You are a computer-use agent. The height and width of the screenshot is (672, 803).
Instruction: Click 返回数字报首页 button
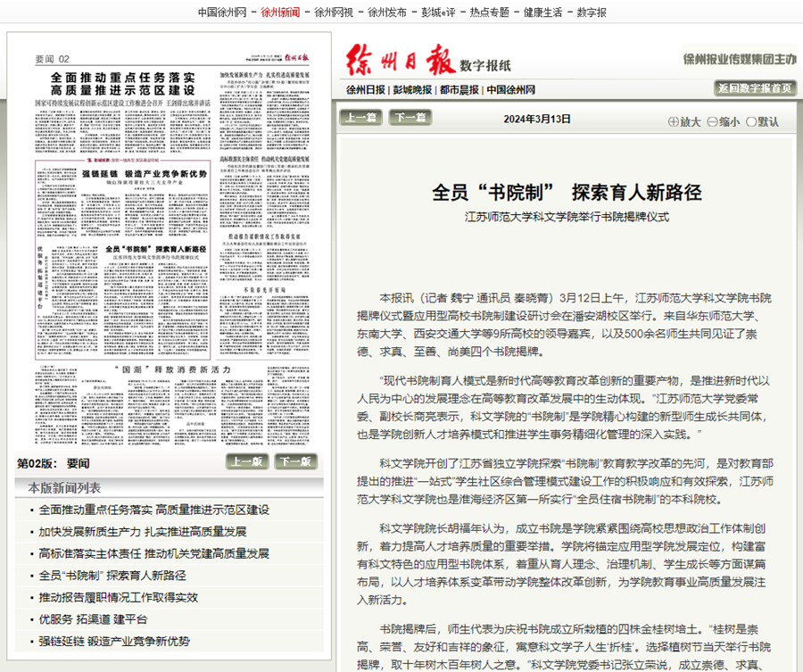point(754,88)
